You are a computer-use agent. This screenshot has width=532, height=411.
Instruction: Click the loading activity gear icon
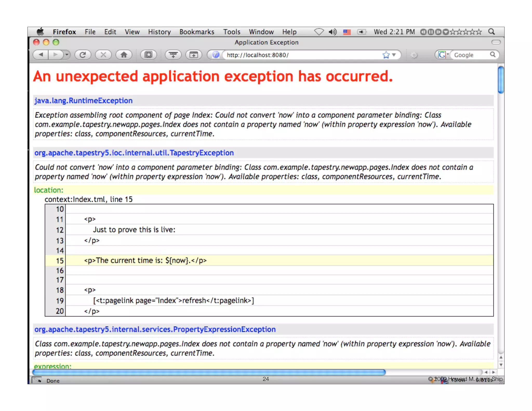point(414,55)
